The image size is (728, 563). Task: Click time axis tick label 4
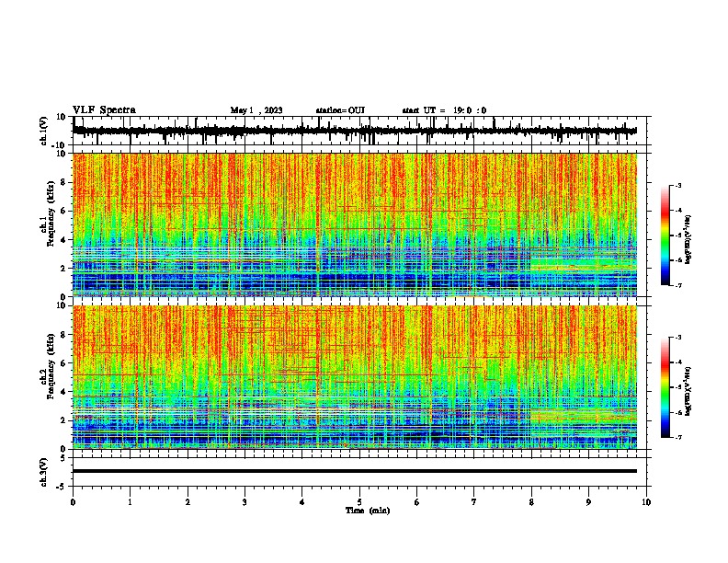[x=302, y=502]
